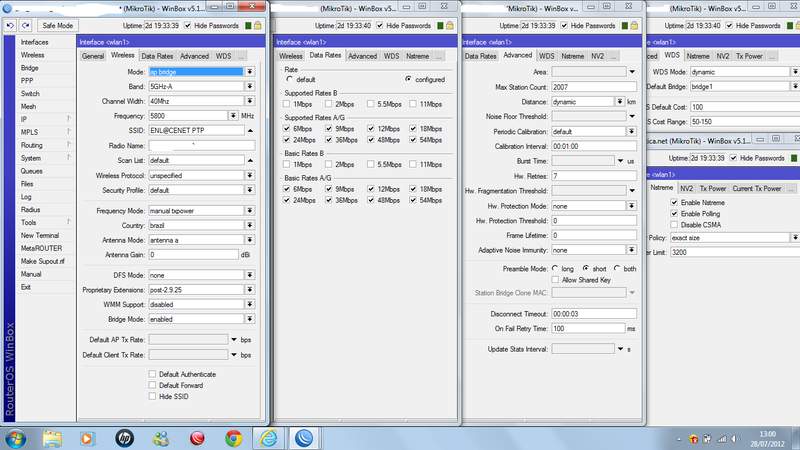Open Interfaces in WinBox sidebar

(34, 42)
